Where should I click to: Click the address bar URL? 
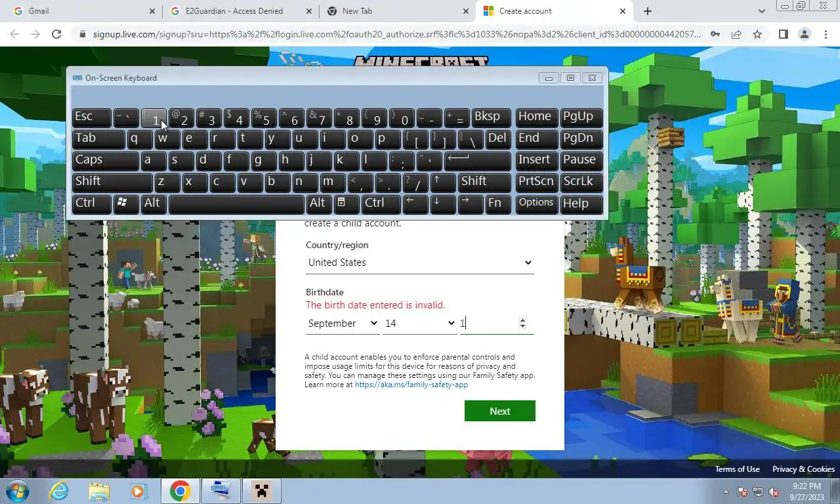396,34
